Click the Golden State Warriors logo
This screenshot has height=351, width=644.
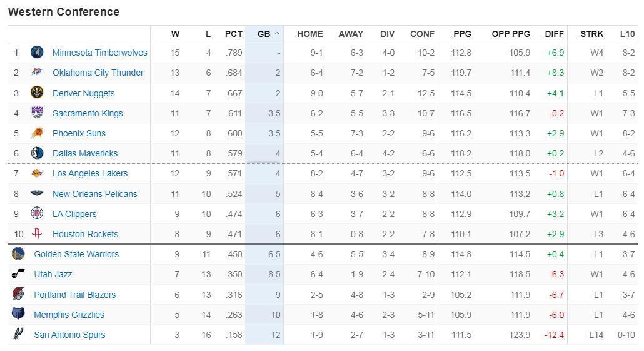(x=18, y=254)
